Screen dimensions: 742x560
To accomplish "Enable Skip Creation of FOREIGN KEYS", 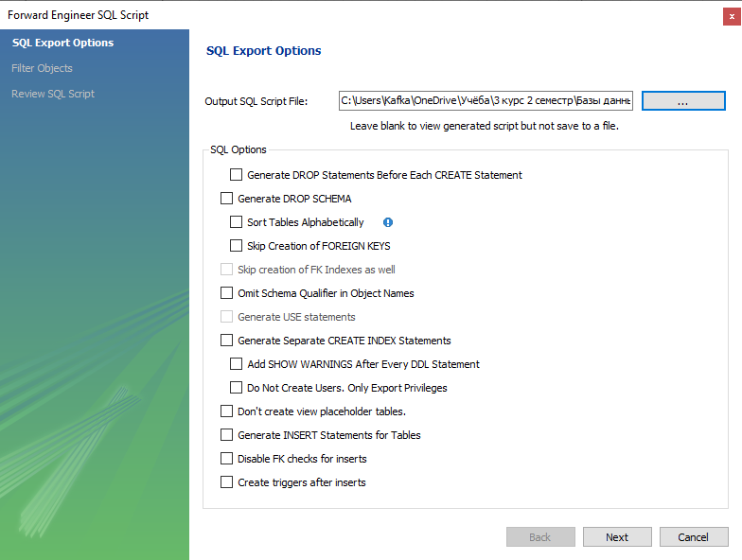I will pos(237,246).
